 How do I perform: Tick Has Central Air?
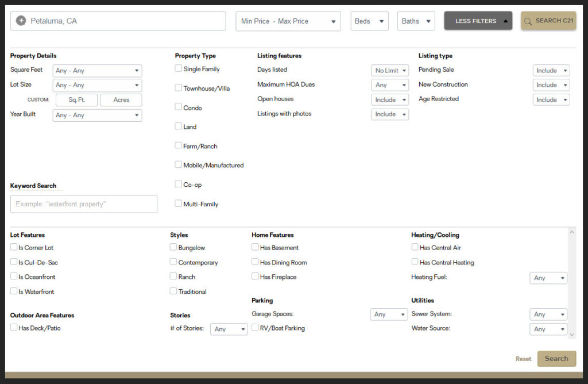coord(415,247)
